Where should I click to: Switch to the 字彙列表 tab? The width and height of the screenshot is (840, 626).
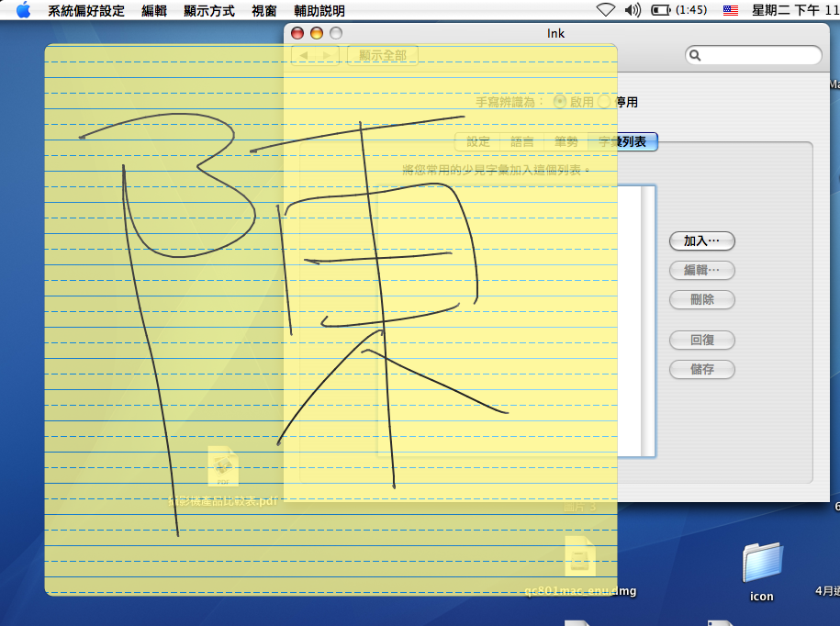coord(622,142)
